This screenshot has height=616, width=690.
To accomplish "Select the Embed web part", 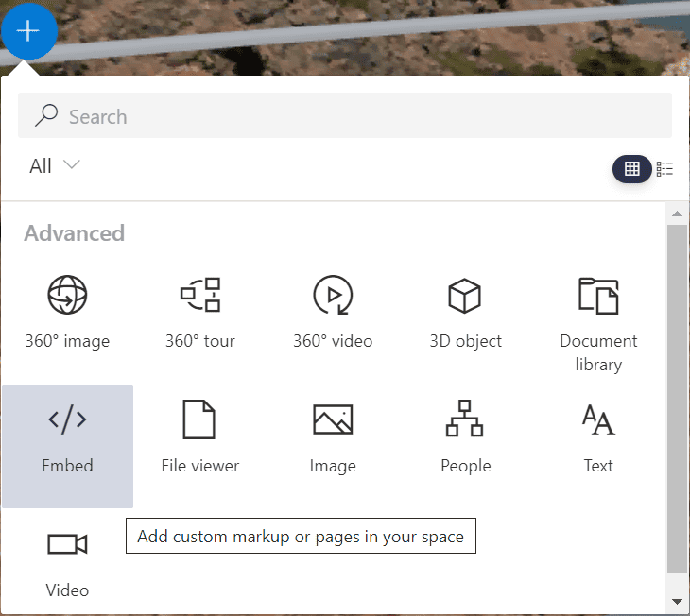I will (x=67, y=447).
